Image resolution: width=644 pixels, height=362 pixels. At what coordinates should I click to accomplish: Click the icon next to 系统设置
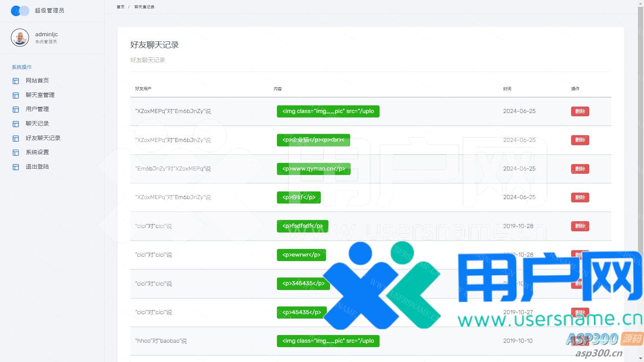[16, 152]
